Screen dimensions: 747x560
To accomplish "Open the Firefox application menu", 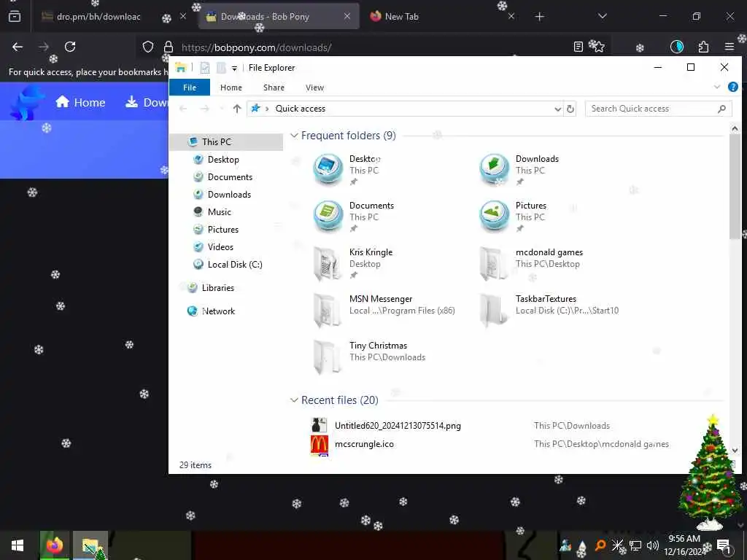I will (x=729, y=47).
